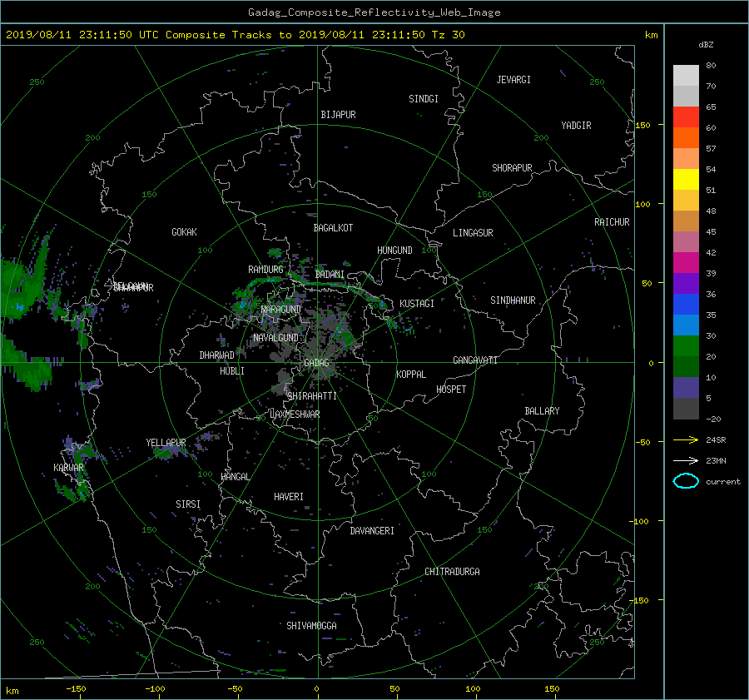Click the yellow UTC Composite Tracks timestamp line
This screenshot has height=700, width=749.
coord(235,35)
